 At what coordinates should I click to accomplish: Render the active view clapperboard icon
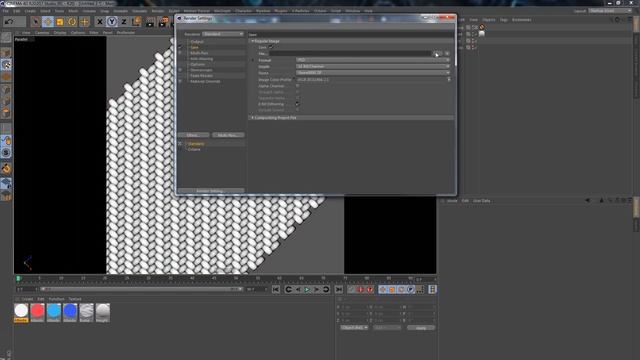[150, 21]
